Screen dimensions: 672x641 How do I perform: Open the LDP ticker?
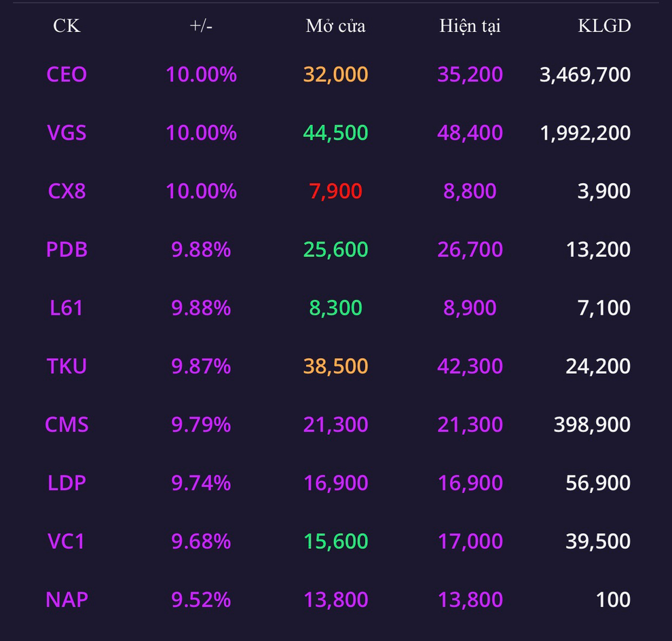pyautogui.click(x=67, y=482)
